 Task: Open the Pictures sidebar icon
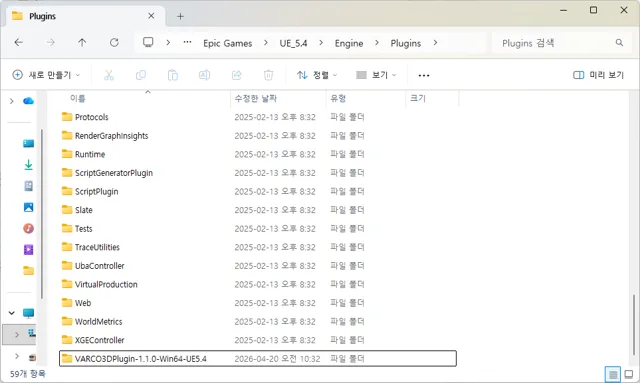point(29,207)
